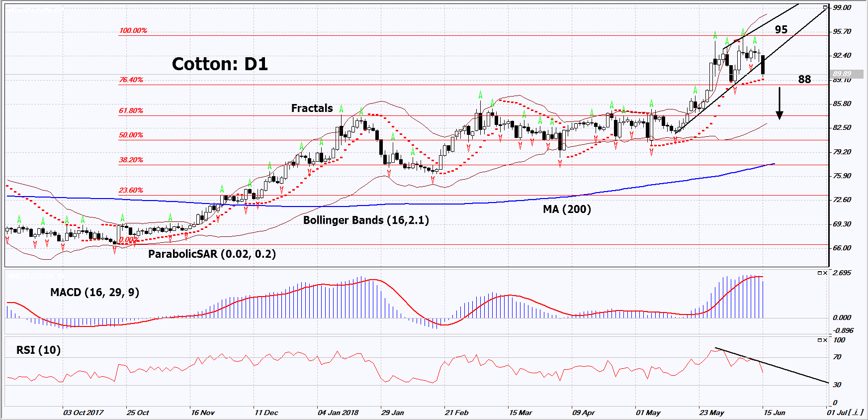Close the RSI indicator panel

(x=825, y=340)
